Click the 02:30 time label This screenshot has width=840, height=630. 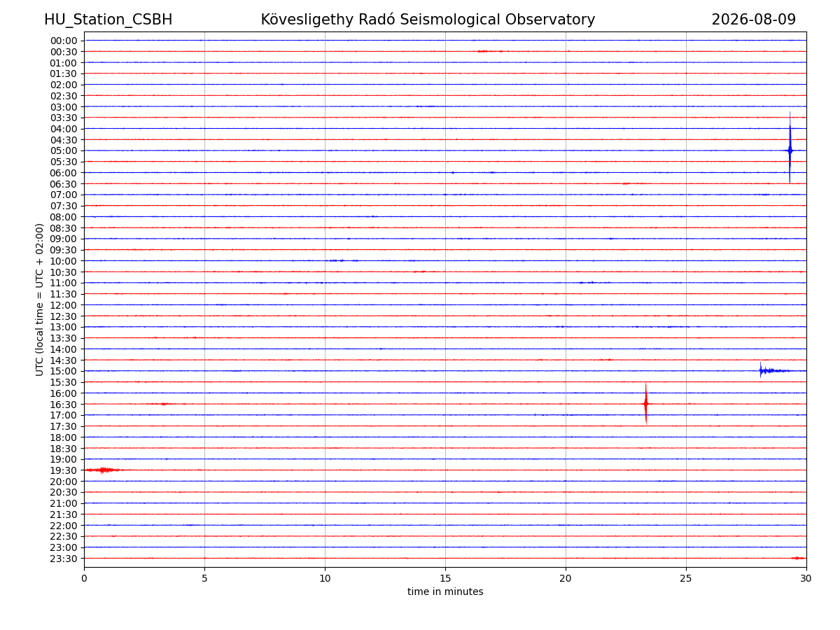tap(64, 96)
